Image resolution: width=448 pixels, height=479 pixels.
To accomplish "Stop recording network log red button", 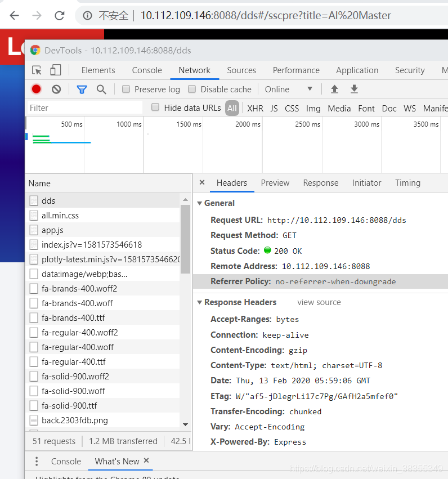I will pos(36,89).
